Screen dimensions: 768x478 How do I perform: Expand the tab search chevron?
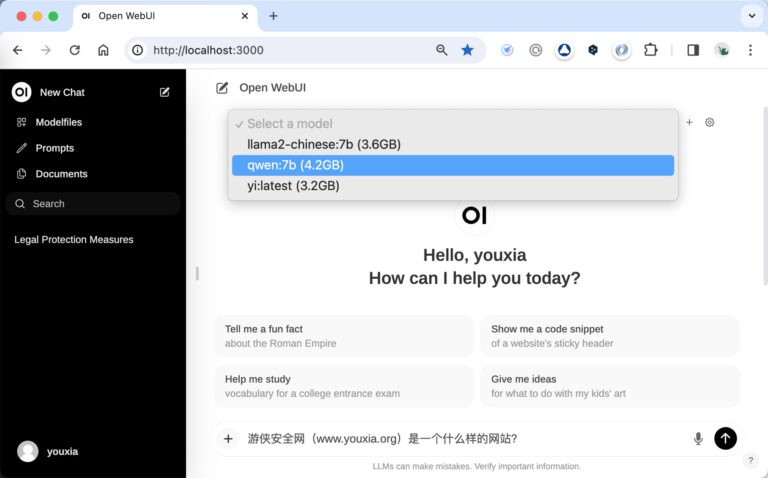coord(752,16)
